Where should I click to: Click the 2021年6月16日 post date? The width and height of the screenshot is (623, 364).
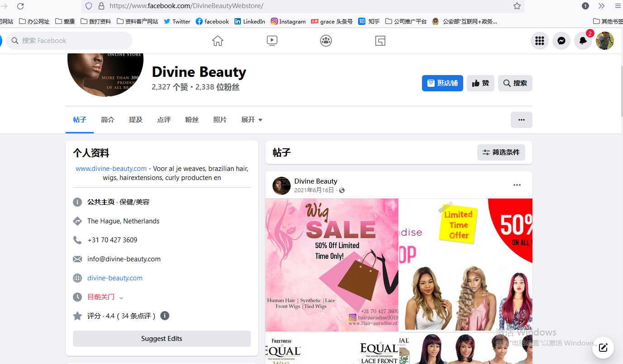pos(314,190)
